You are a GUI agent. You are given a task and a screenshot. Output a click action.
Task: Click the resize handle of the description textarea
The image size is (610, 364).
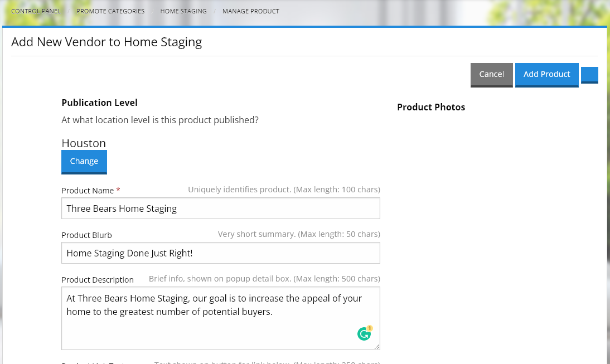pos(377,347)
